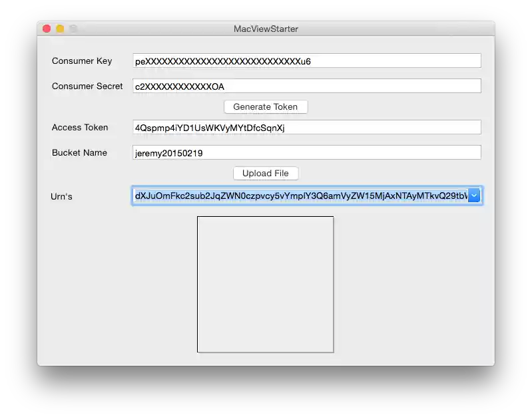The width and height of the screenshot is (532, 419).
Task: Click blank title bar area right of title
Action: [x=399, y=29]
